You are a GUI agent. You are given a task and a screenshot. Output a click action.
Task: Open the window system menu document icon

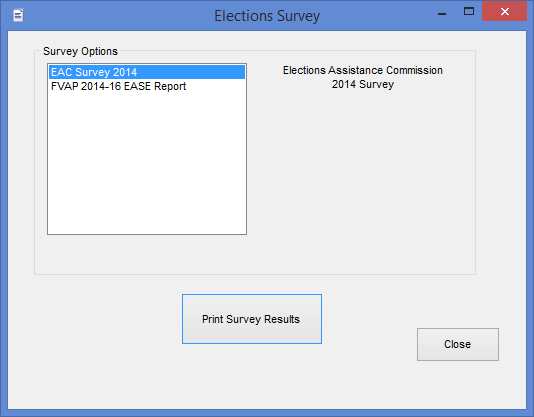pyautogui.click(x=18, y=15)
